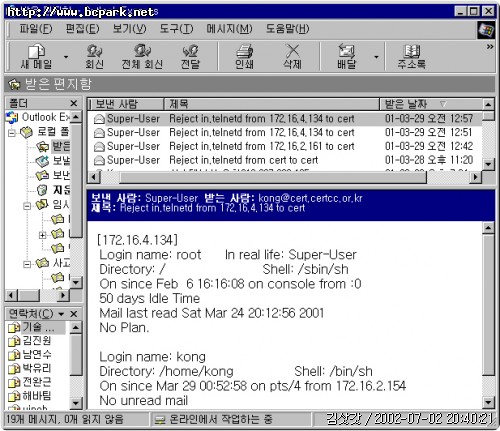Click the envelope icon of the 11:20 message
This screenshot has height=431, width=500.
(x=99, y=161)
